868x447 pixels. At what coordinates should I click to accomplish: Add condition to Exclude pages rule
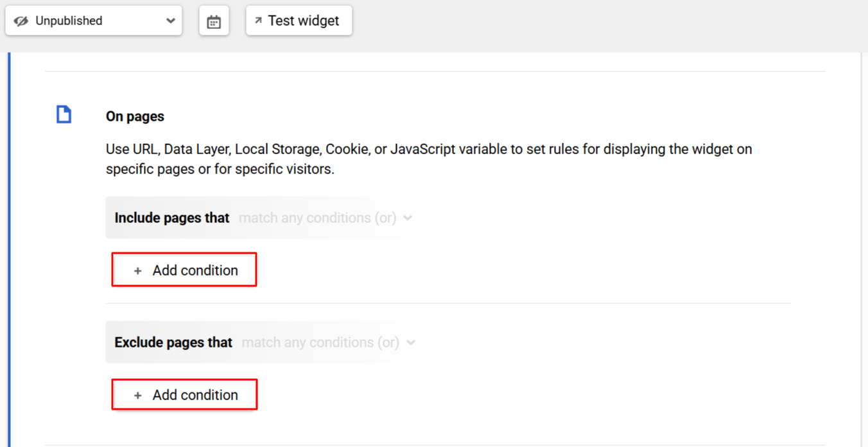(x=184, y=394)
